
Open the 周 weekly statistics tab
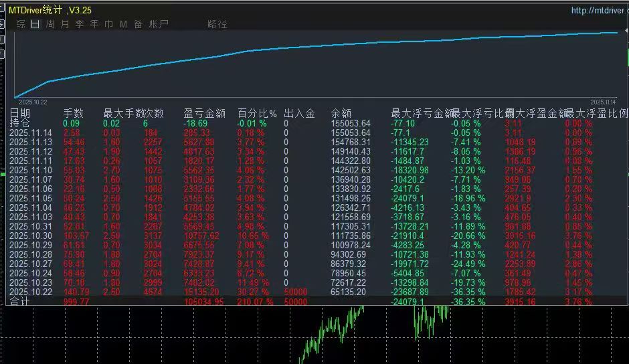[50, 24]
